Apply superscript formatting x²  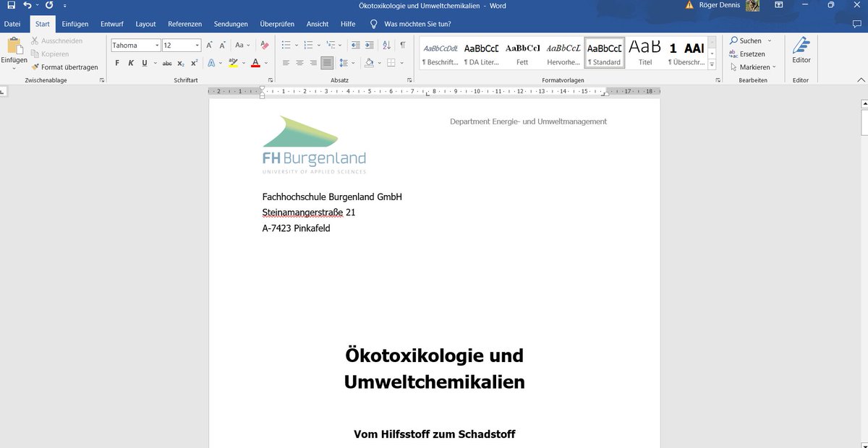pyautogui.click(x=194, y=63)
